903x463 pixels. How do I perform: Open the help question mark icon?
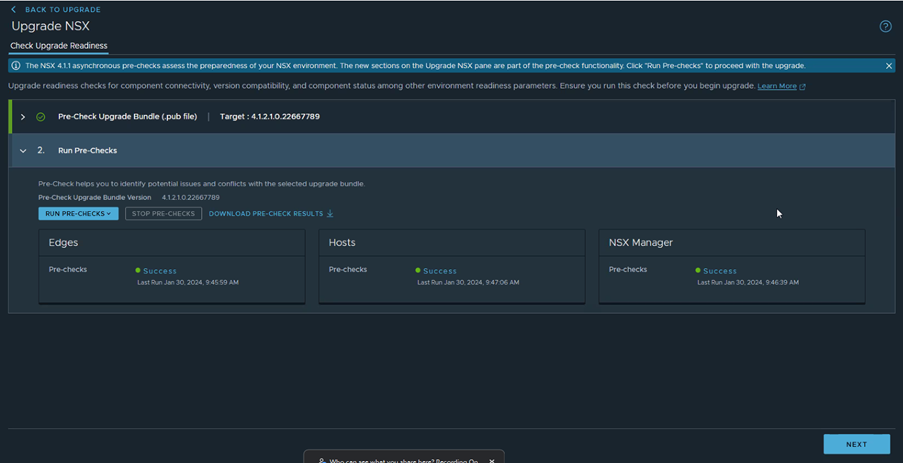click(885, 26)
